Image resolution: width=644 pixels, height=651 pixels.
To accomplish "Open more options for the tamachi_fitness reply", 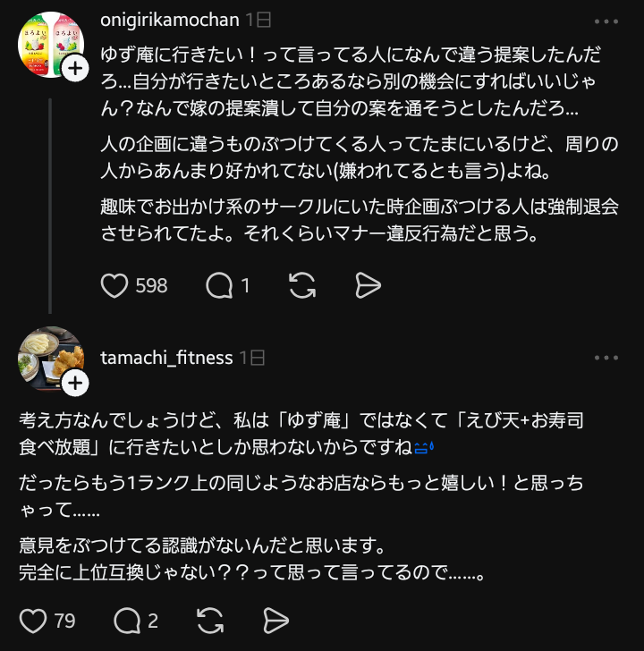I will point(606,358).
